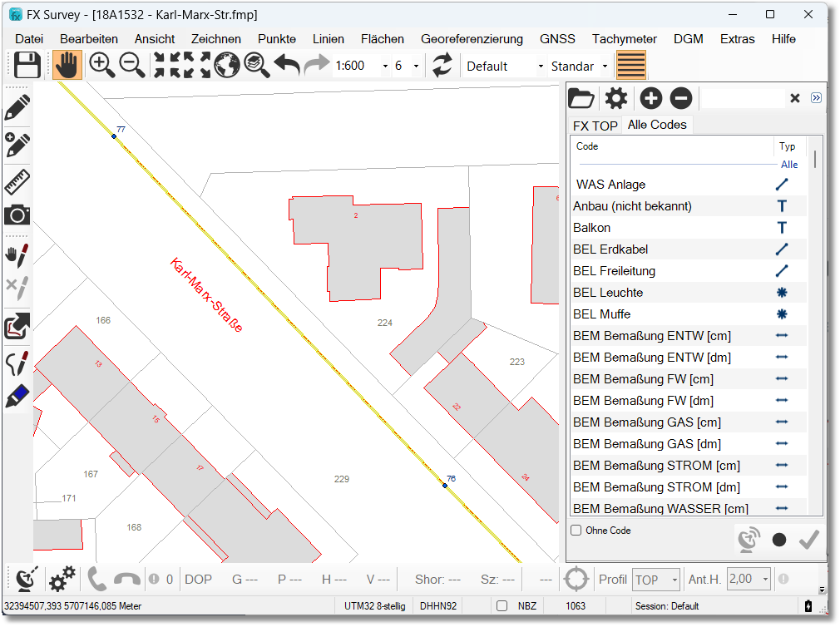Click the Save floppy disk icon
The width and height of the screenshot is (840, 627).
click(27, 66)
